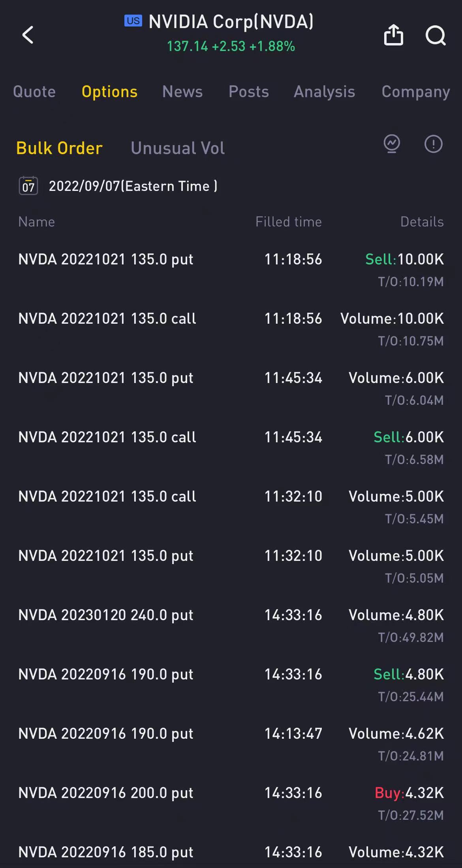Open the 20230120 240.0 put order

pos(106,615)
